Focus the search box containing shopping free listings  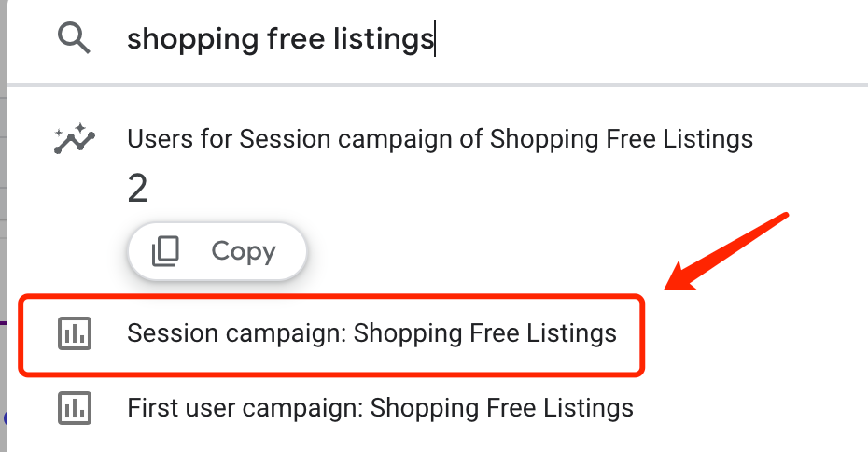(x=438, y=39)
